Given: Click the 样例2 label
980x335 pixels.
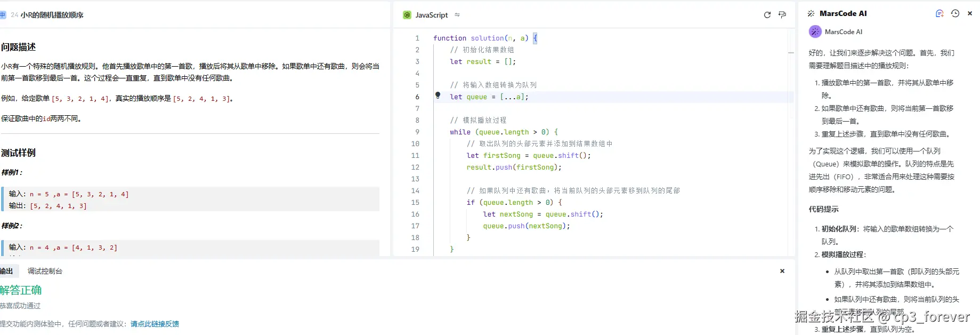Looking at the screenshot, I should (x=12, y=226).
